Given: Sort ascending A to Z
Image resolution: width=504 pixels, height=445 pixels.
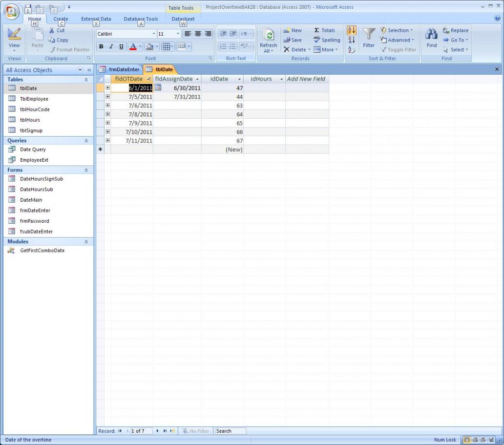Looking at the screenshot, I should point(351,30).
